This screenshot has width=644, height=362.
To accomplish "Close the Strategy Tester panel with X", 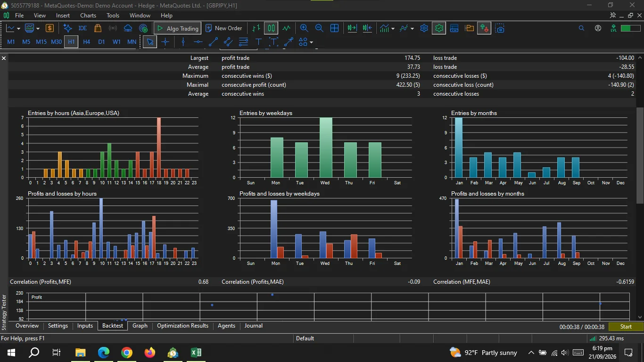I will click(x=4, y=58).
